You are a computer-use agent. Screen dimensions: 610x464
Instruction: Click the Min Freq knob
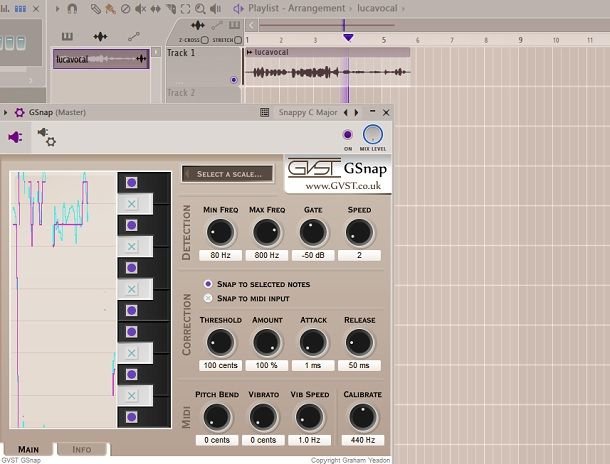[220, 232]
